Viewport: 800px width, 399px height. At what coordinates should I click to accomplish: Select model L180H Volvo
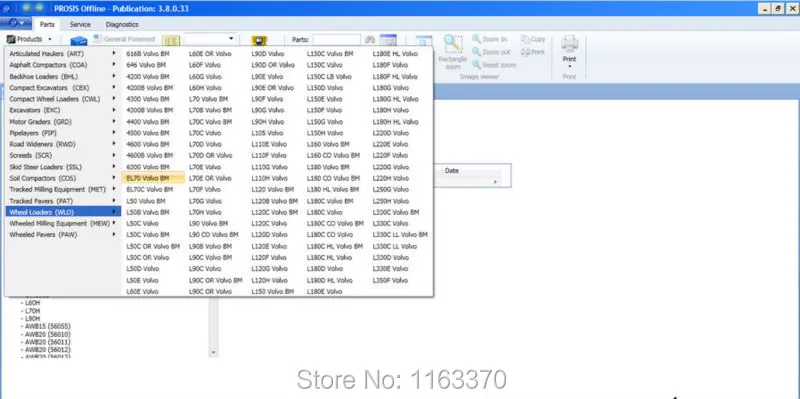[x=391, y=110]
